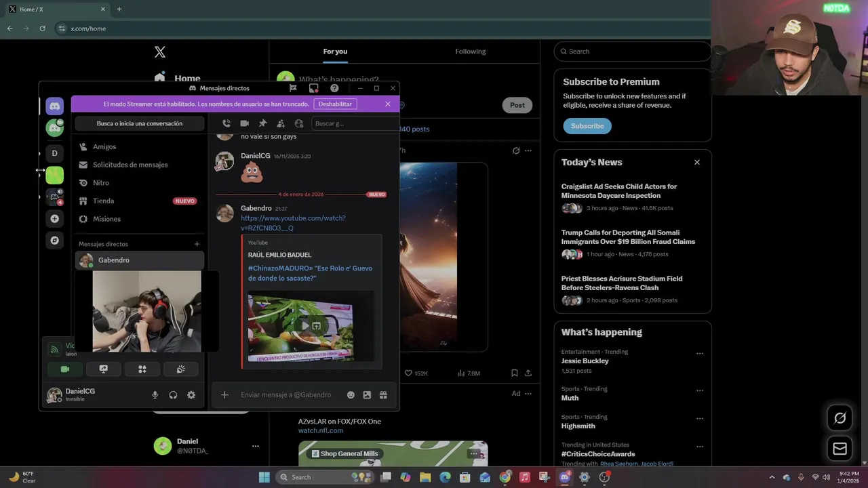Click the Post button on X
Screen dimensions: 868x488
click(x=517, y=105)
